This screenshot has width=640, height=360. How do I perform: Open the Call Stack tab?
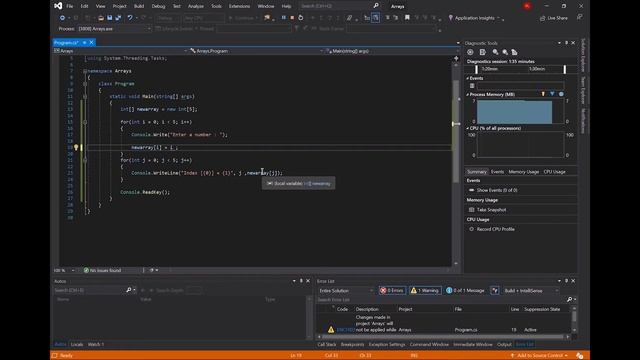click(327, 344)
